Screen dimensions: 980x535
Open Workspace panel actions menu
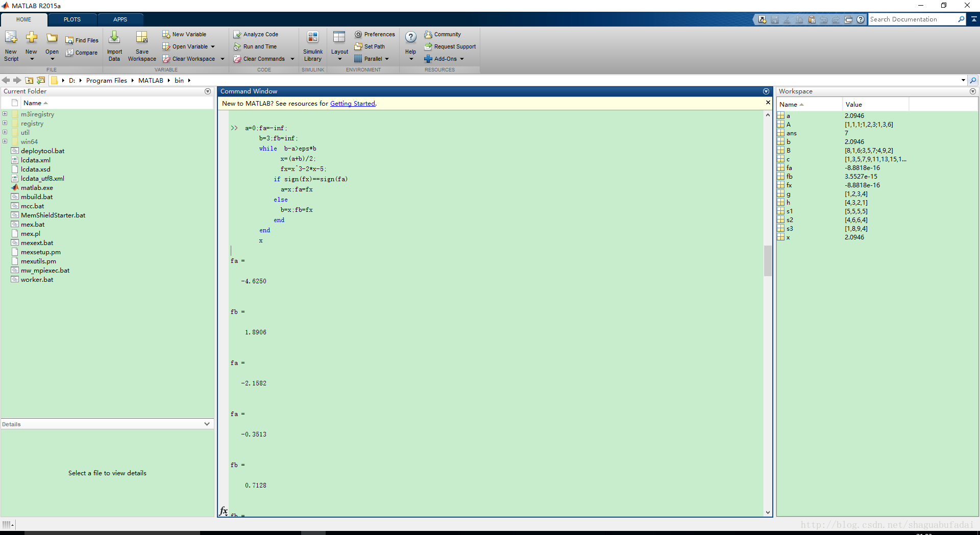(973, 91)
